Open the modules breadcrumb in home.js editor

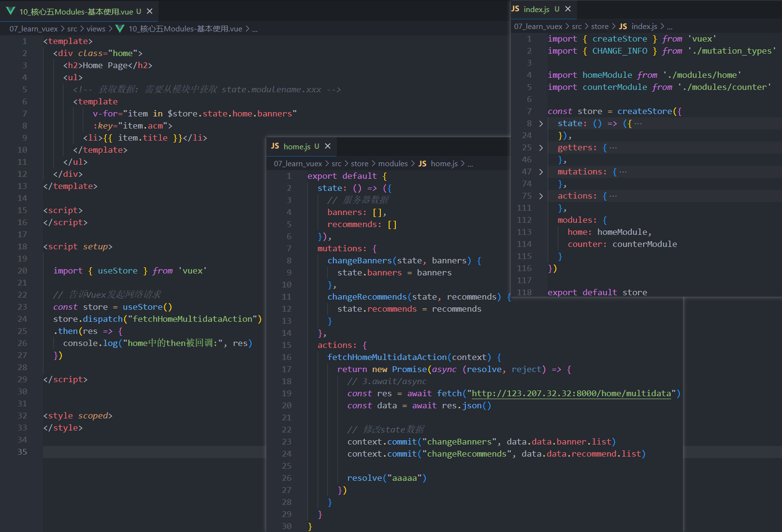[393, 164]
